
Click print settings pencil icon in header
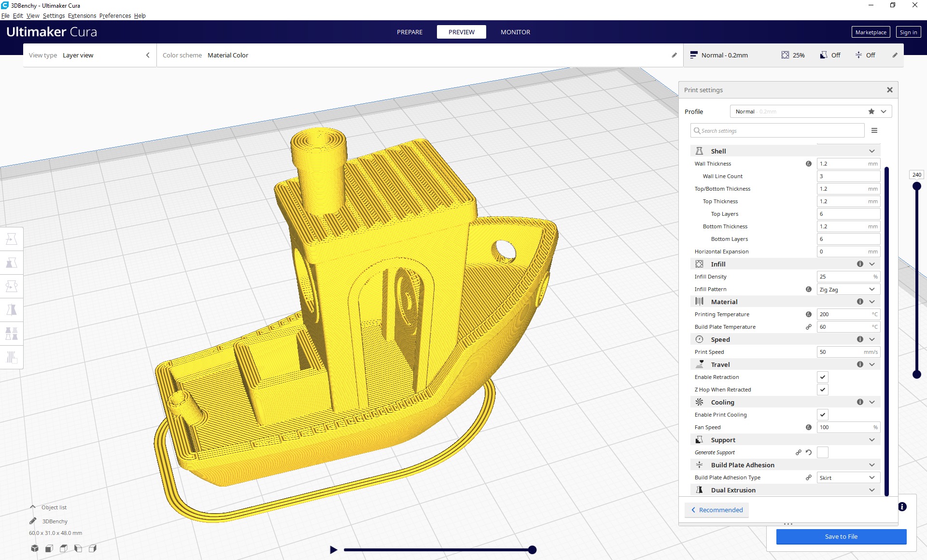(x=895, y=55)
